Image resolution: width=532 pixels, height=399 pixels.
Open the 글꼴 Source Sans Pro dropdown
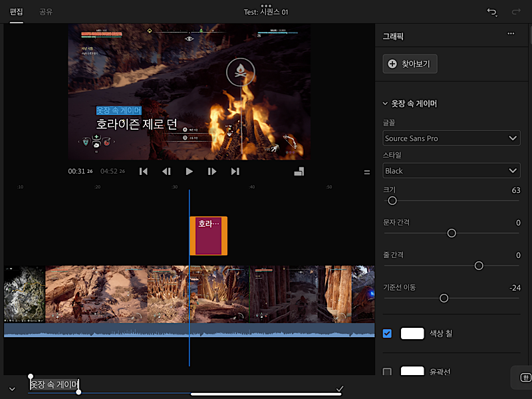[452, 138]
